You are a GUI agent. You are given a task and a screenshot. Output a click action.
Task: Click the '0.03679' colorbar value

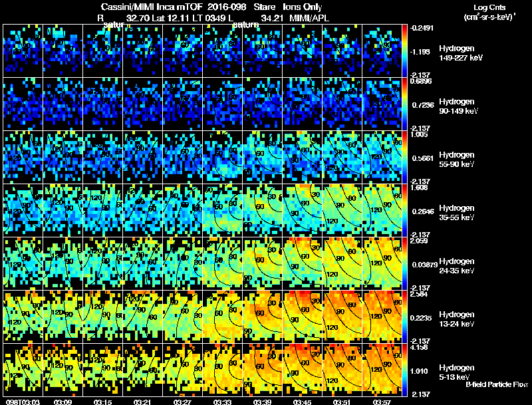tap(424, 265)
